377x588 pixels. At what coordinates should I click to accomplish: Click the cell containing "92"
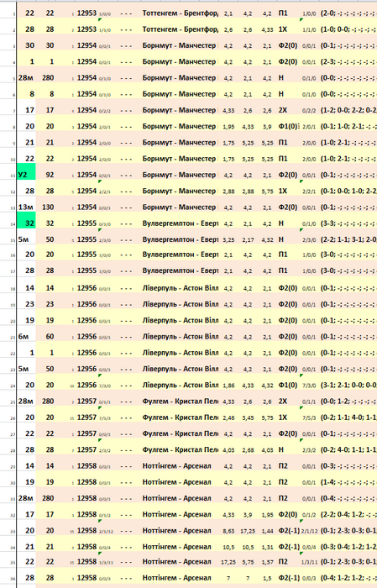(50, 175)
